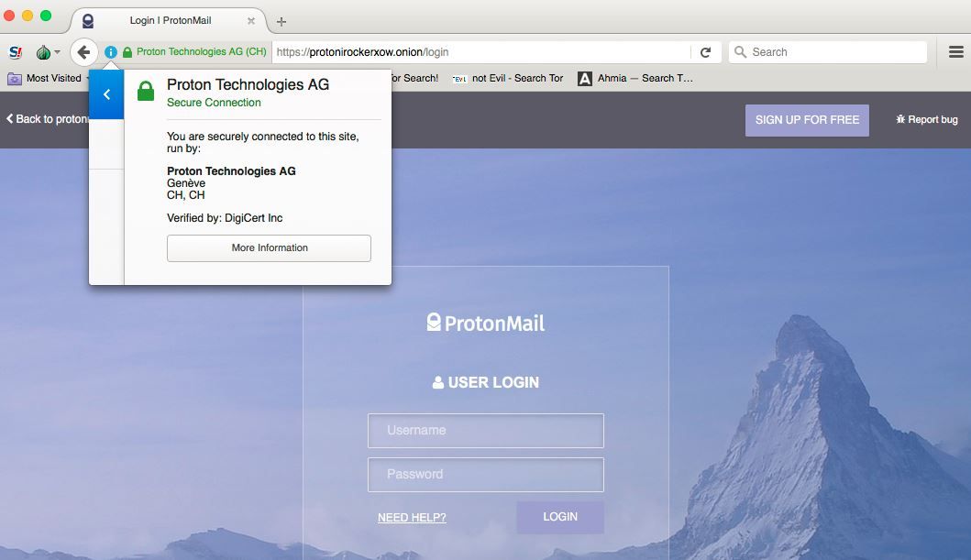The height and width of the screenshot is (560, 971).
Task: Open the hamburger menu
Action: pyautogui.click(x=956, y=52)
